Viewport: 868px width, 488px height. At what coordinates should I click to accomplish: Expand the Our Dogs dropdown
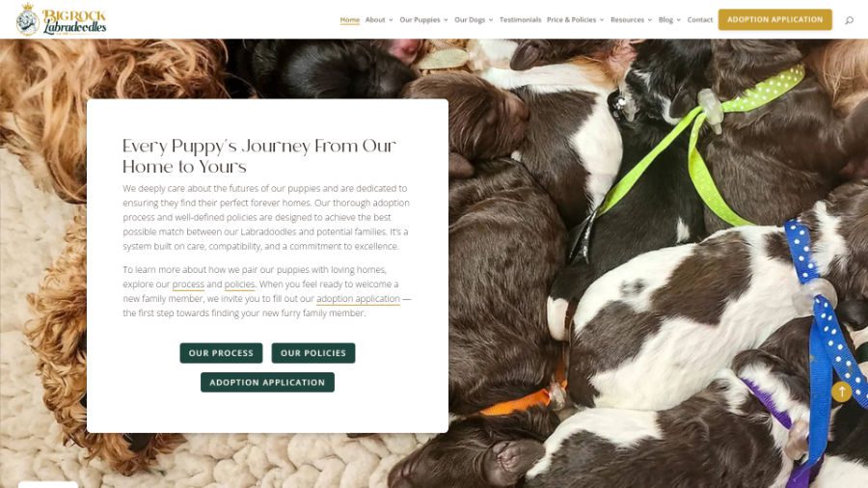[474, 20]
